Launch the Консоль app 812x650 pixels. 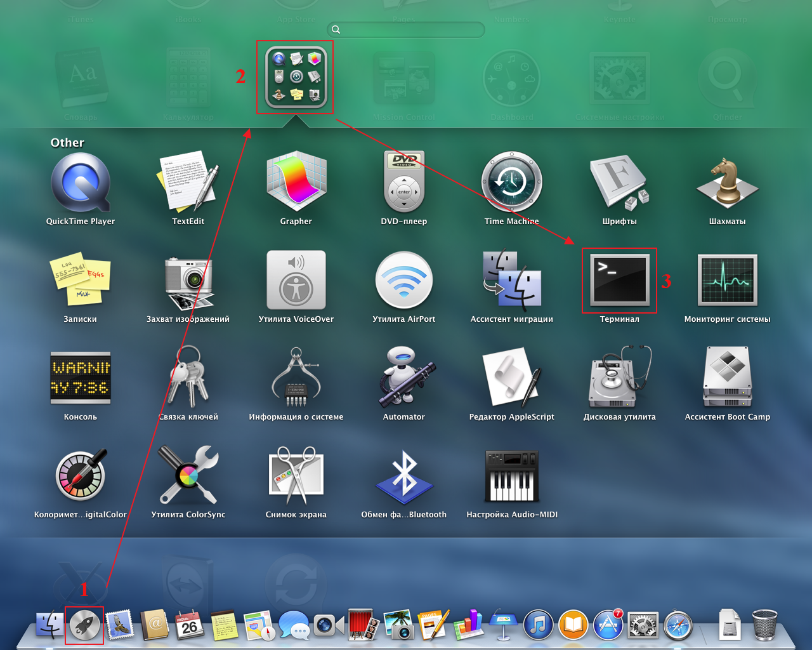[81, 378]
